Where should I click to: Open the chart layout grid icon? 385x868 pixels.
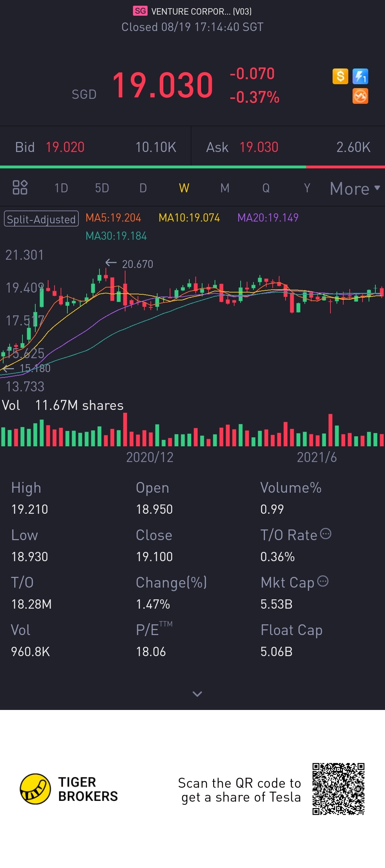(20, 188)
